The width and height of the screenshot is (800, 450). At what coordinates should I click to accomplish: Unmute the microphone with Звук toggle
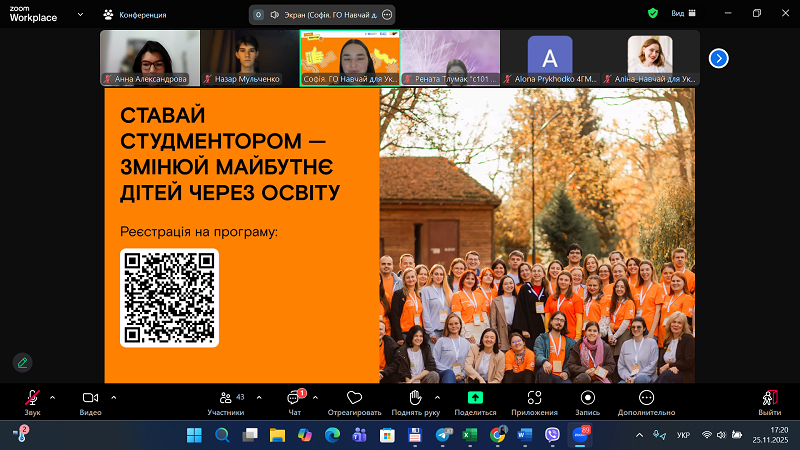click(33, 397)
